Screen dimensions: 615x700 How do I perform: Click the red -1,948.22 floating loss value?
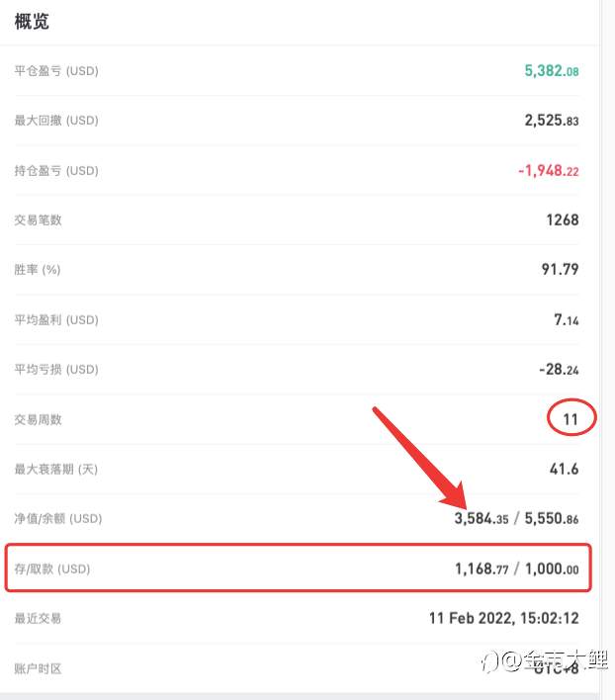[x=548, y=170]
